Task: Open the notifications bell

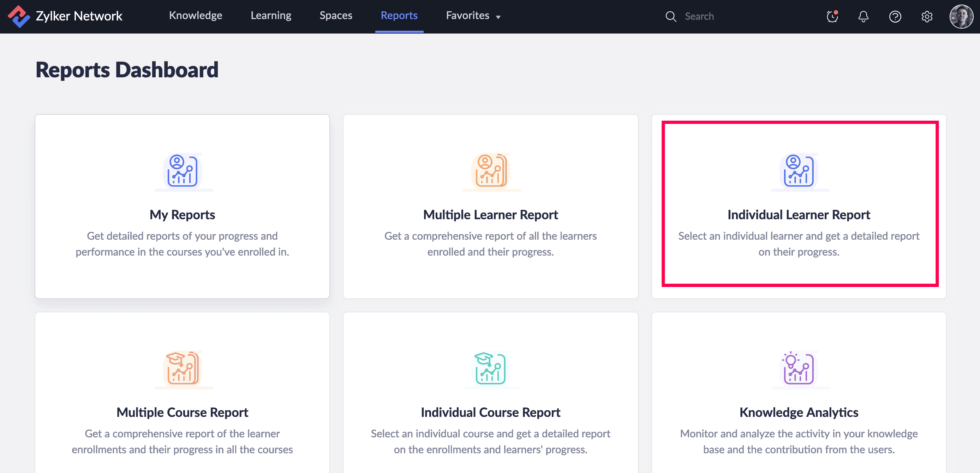Action: click(x=863, y=16)
